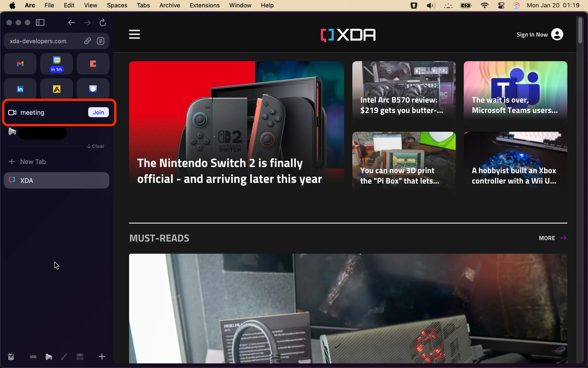Open the bottom-left Arc gift box icon

pyautogui.click(x=11, y=356)
